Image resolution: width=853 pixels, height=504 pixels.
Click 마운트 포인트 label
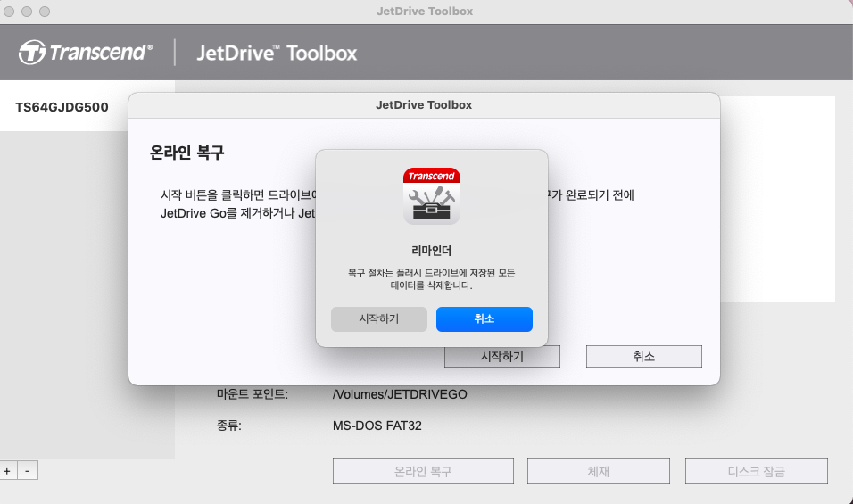253,394
